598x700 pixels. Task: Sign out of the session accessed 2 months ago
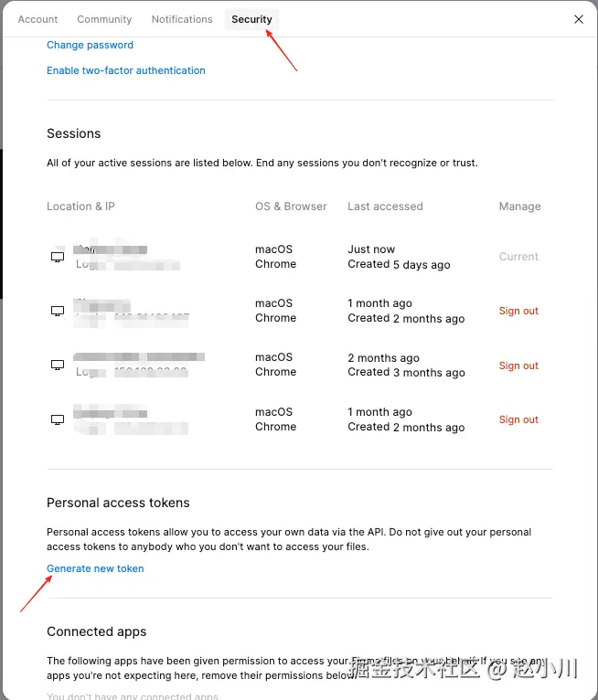518,366
